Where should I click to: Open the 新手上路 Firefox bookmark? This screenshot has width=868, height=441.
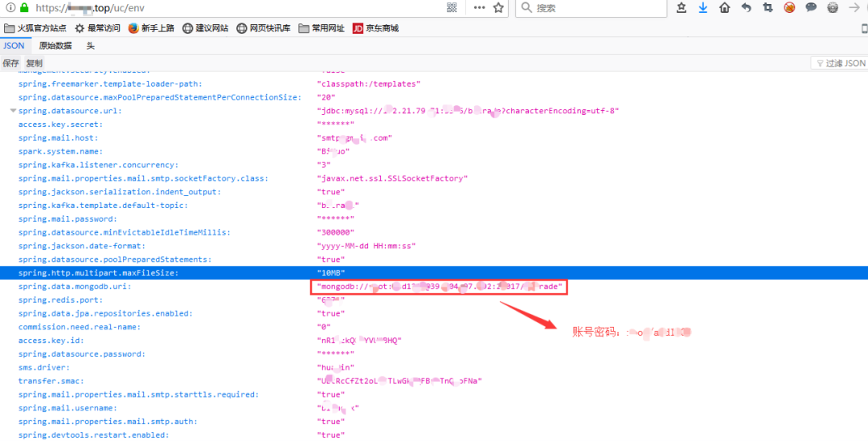click(x=151, y=28)
